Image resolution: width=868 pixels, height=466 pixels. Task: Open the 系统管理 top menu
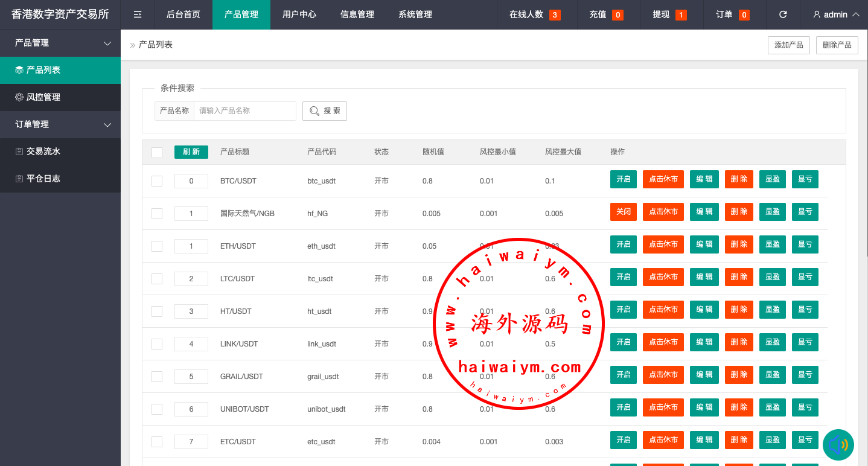pos(415,14)
